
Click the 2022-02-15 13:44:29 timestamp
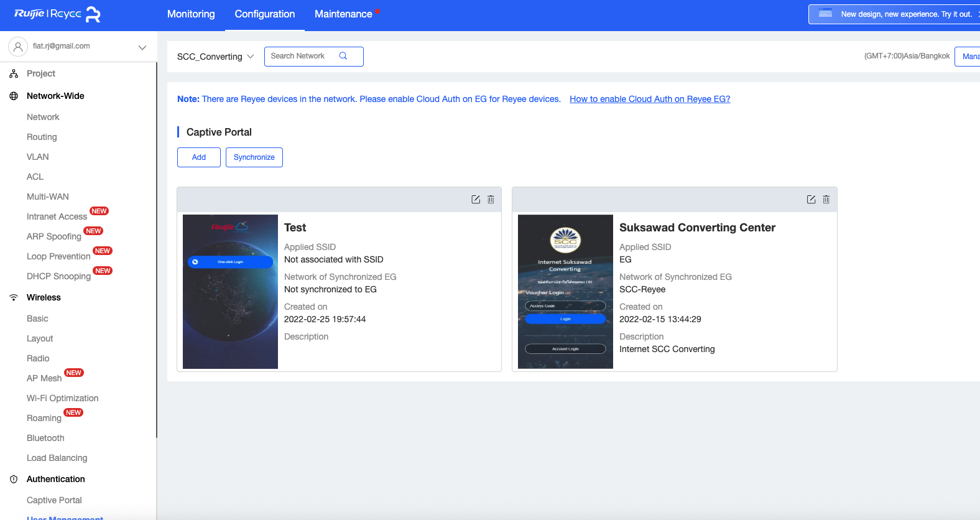click(660, 319)
